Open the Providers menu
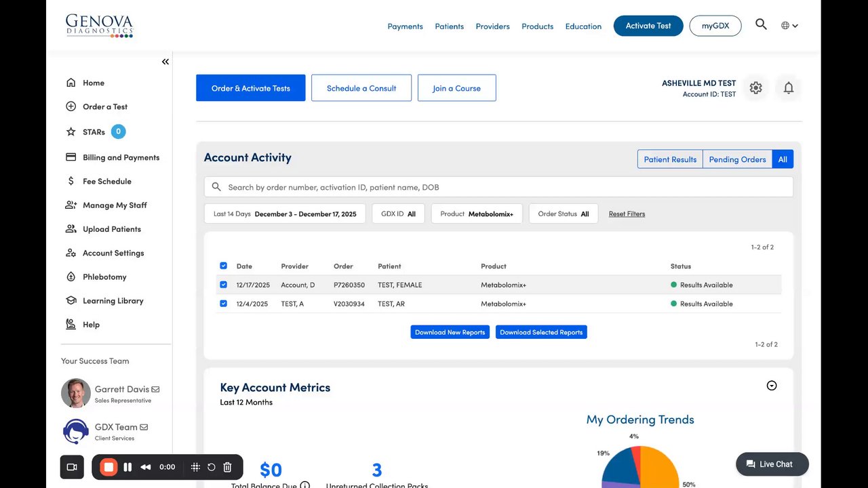The height and width of the screenshot is (488, 868). coord(492,26)
